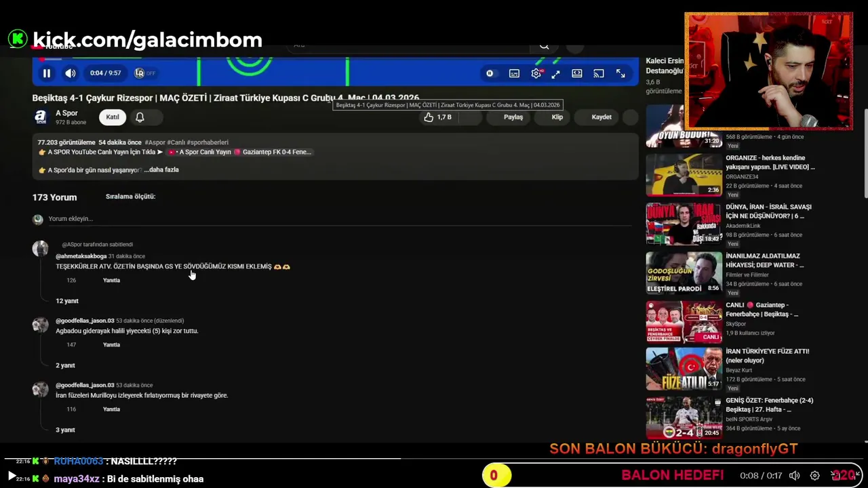
Task: Open the #sporhaberleri hashtag link
Action: [208, 143]
